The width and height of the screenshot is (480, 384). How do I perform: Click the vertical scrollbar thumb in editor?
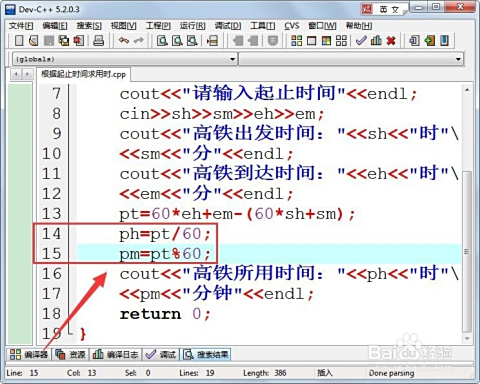pyautogui.click(x=467, y=252)
